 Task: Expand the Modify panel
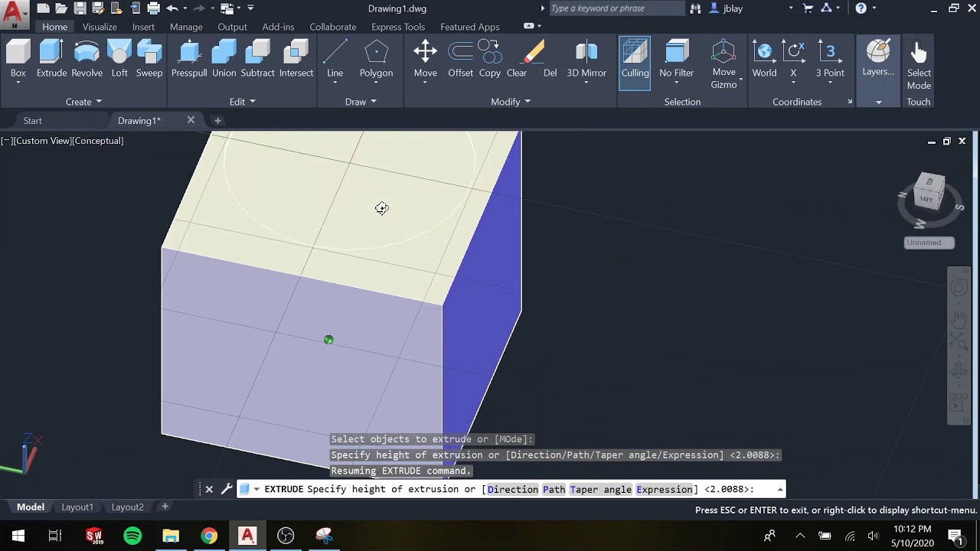pos(511,102)
